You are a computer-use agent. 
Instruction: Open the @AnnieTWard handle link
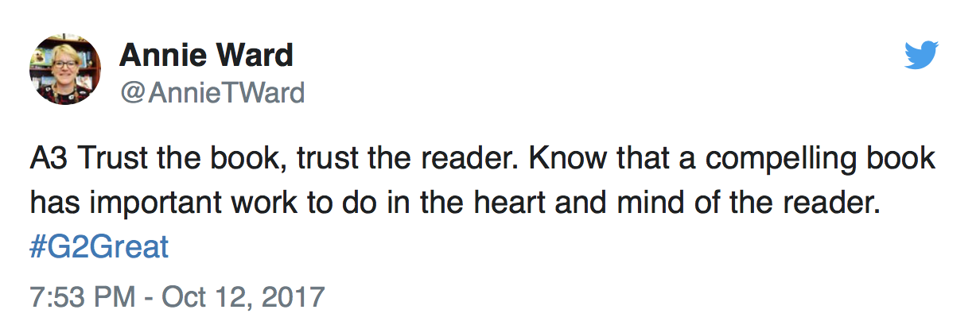point(212,94)
